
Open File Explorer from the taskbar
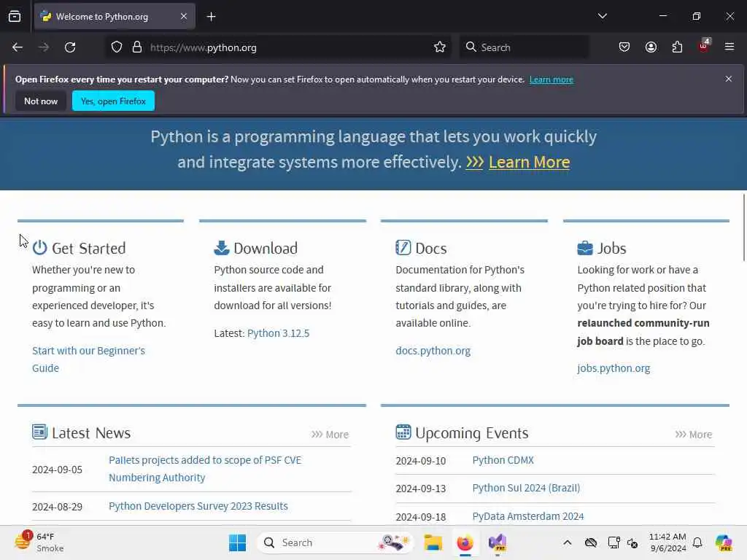click(433, 542)
